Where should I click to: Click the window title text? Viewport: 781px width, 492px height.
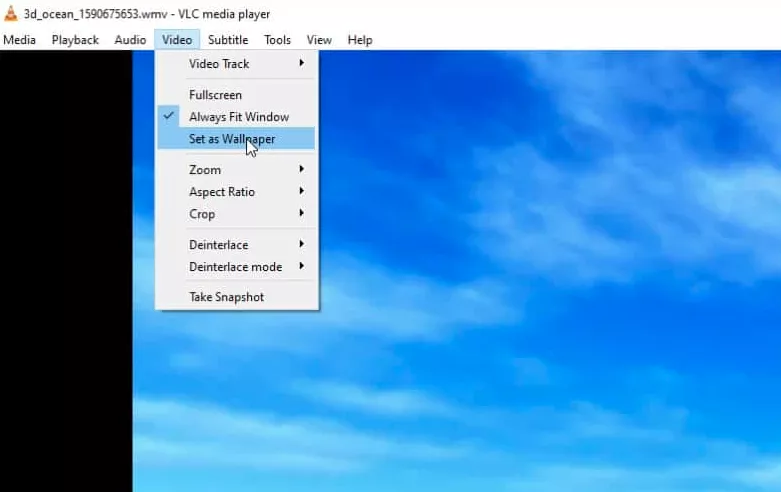point(147,14)
